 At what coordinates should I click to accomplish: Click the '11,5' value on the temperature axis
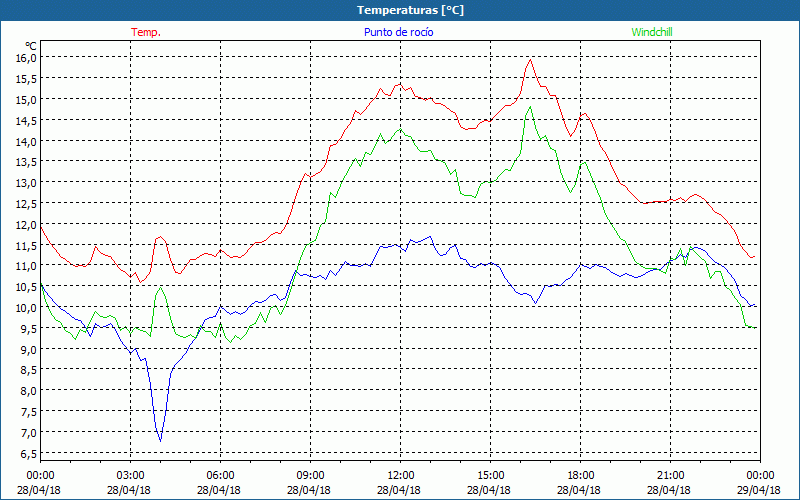26,245
